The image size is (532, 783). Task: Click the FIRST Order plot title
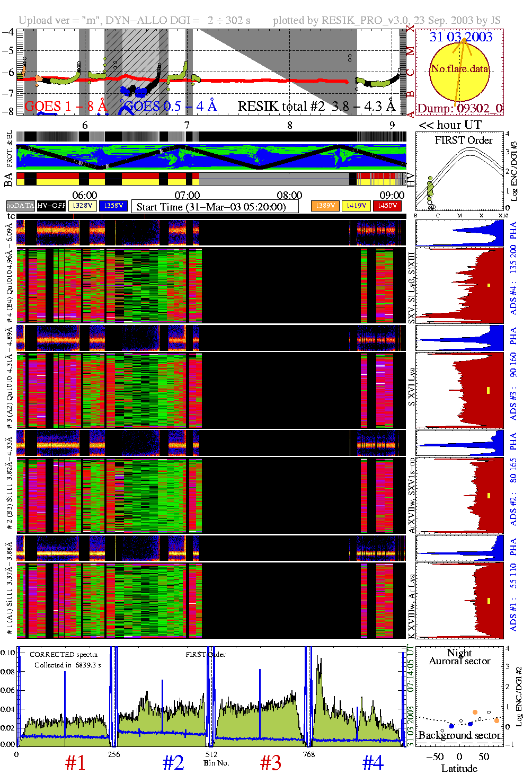click(x=464, y=140)
